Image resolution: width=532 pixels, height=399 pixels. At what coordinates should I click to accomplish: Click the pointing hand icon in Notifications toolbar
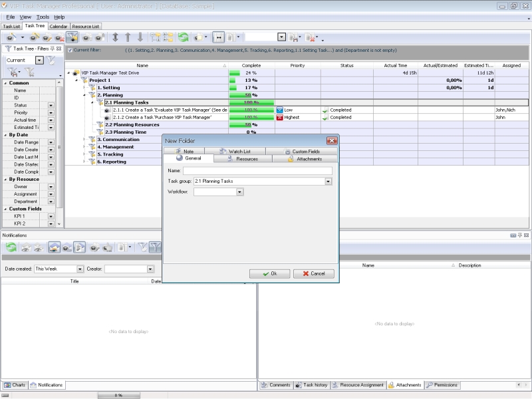(108, 247)
